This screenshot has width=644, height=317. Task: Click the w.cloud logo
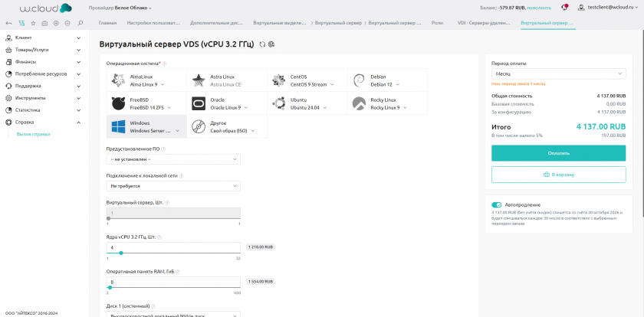[x=45, y=8]
